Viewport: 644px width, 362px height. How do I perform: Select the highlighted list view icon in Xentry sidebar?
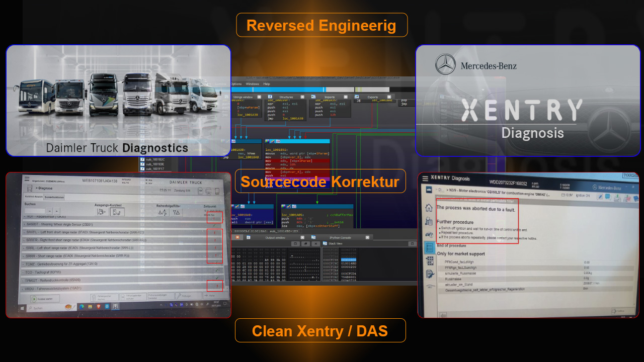tap(430, 247)
